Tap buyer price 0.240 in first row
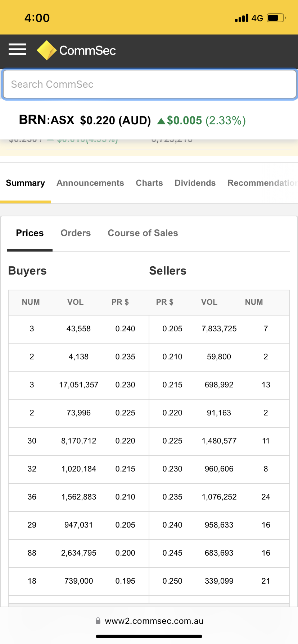 coord(125,329)
